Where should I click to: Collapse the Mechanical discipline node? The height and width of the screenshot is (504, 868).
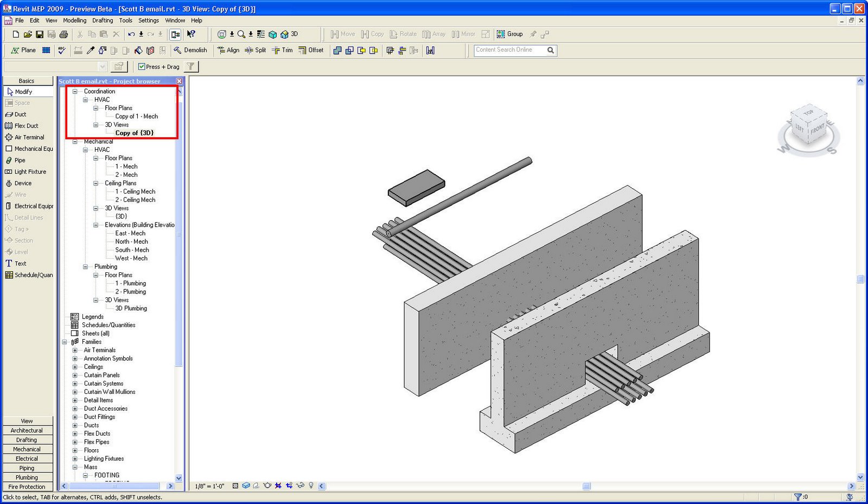click(75, 142)
